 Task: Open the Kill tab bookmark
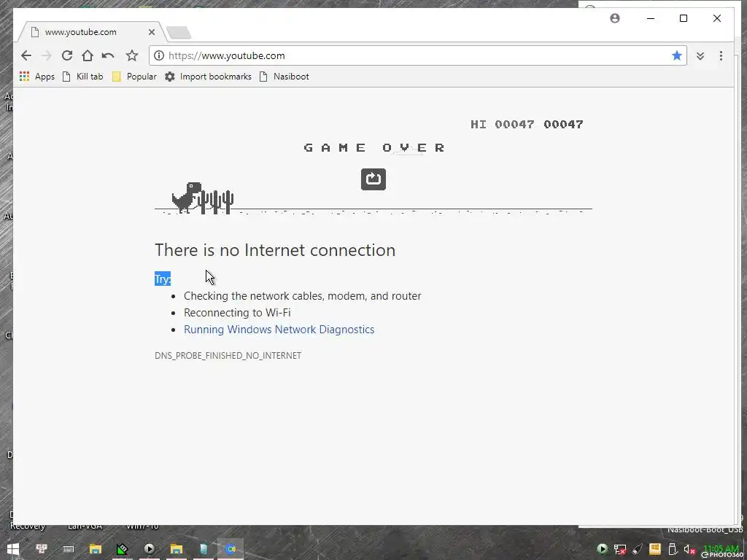(83, 77)
